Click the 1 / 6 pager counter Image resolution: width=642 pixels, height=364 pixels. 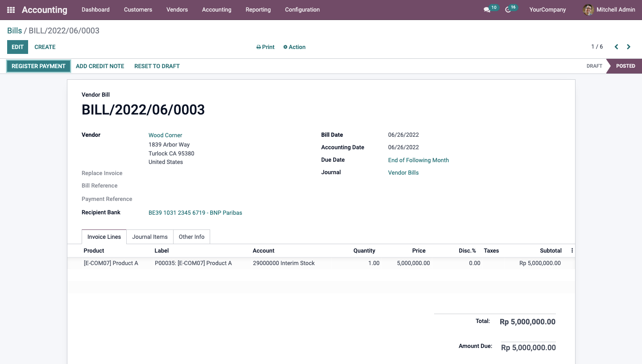click(597, 47)
